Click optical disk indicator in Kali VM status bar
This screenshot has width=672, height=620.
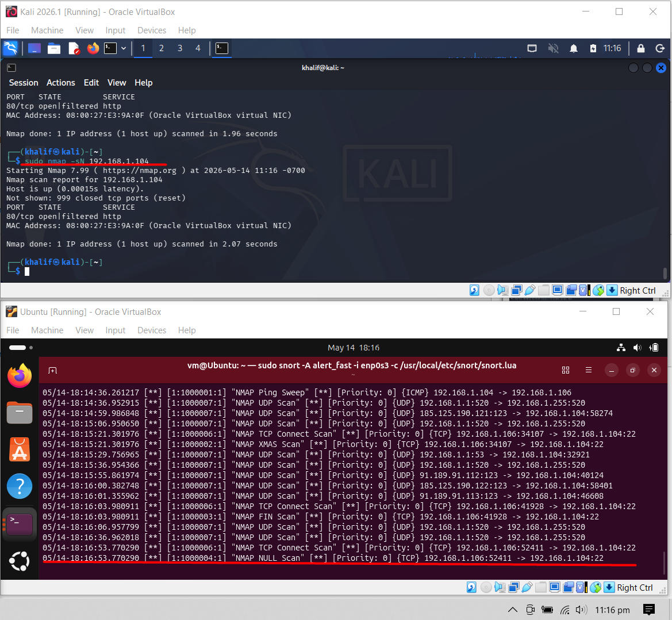(x=489, y=290)
